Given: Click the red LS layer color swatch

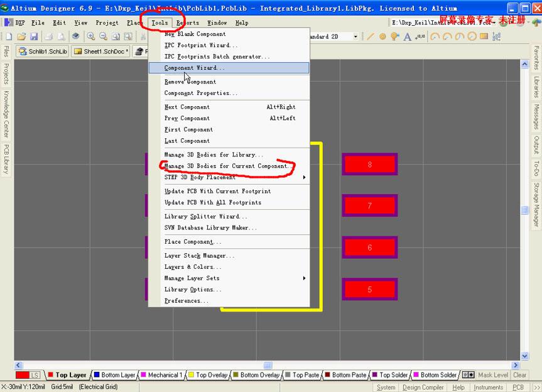Looking at the screenshot, I should (x=23, y=375).
